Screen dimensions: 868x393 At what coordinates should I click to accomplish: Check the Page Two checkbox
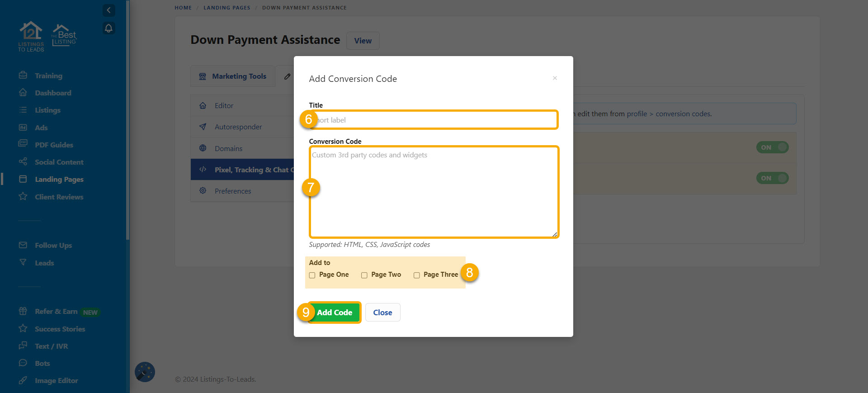tap(364, 275)
